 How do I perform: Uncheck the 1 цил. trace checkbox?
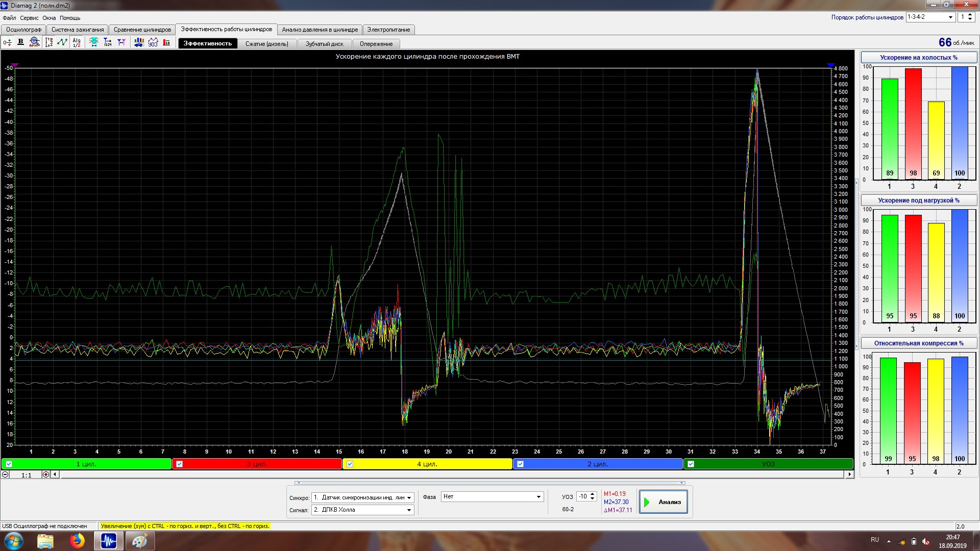click(9, 464)
